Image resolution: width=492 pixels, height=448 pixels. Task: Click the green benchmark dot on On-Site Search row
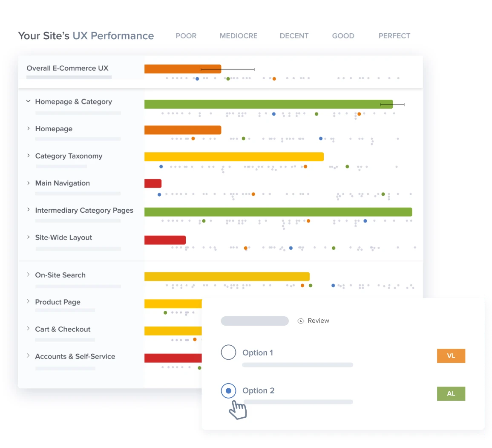(310, 286)
